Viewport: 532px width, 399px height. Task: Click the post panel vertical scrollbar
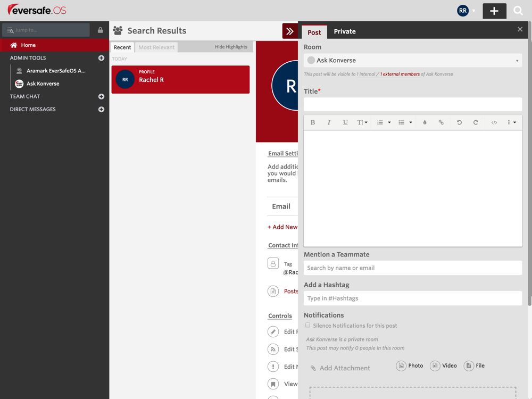pyautogui.click(x=530, y=163)
